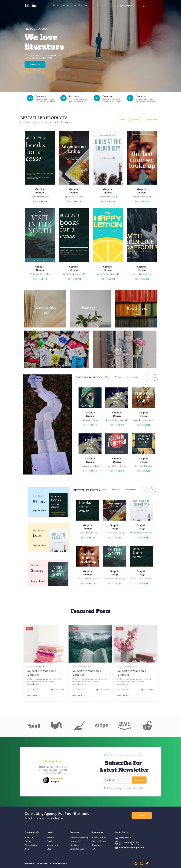Click the Stripe brand logo
The image size is (181, 868).
tap(102, 725)
